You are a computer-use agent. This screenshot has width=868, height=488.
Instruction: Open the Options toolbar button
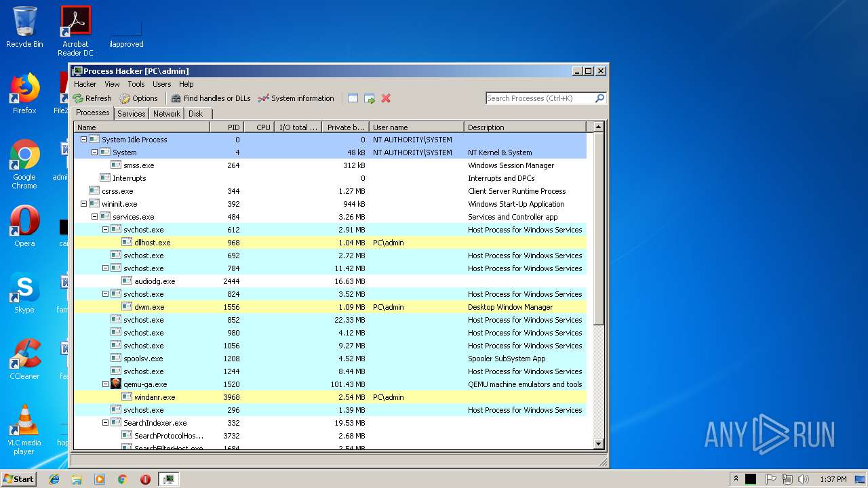(138, 98)
